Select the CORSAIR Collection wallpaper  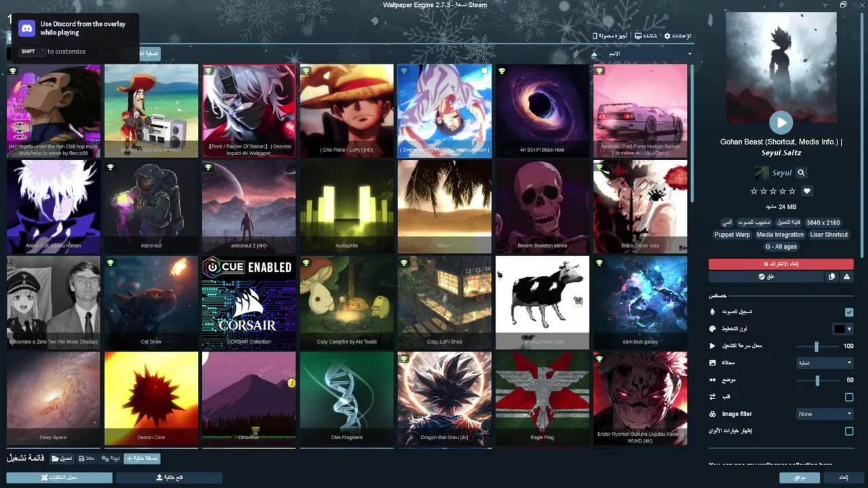(x=249, y=303)
